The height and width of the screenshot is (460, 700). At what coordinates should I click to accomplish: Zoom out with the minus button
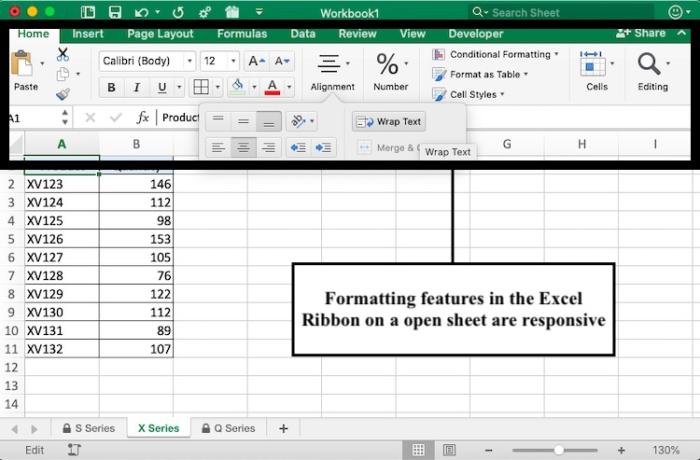point(489,450)
